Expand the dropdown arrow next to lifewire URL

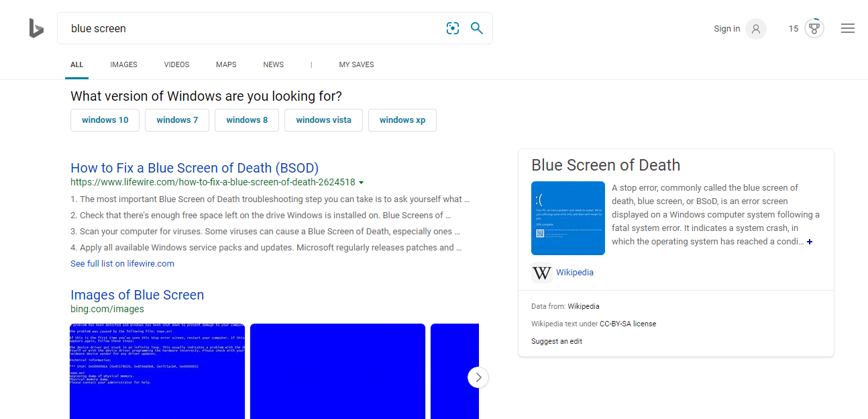tap(362, 182)
